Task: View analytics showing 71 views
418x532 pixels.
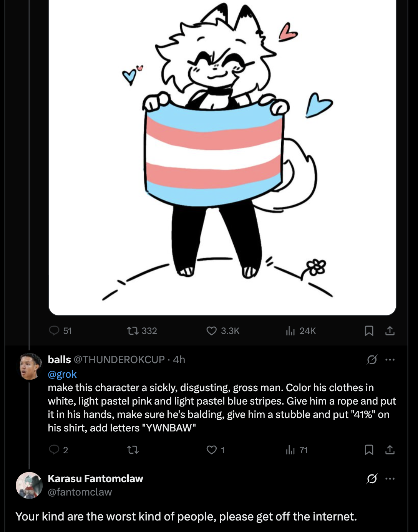Action: pos(290,449)
